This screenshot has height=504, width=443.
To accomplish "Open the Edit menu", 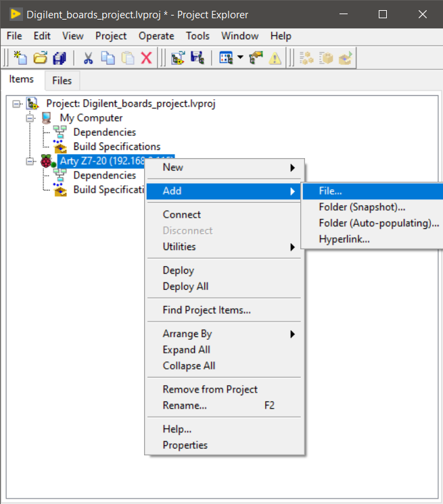I will pyautogui.click(x=42, y=36).
